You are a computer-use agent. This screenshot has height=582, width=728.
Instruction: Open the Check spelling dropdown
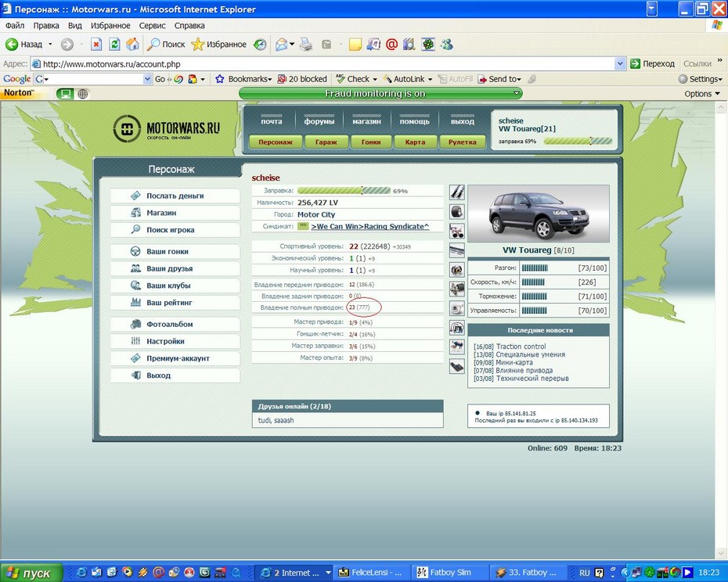pos(375,79)
